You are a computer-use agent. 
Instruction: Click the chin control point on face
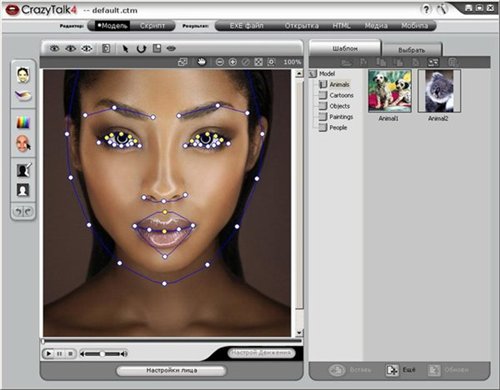tap(164, 283)
